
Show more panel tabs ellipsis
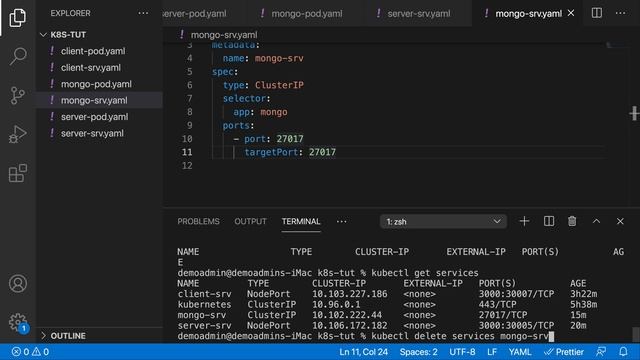[x=342, y=222]
